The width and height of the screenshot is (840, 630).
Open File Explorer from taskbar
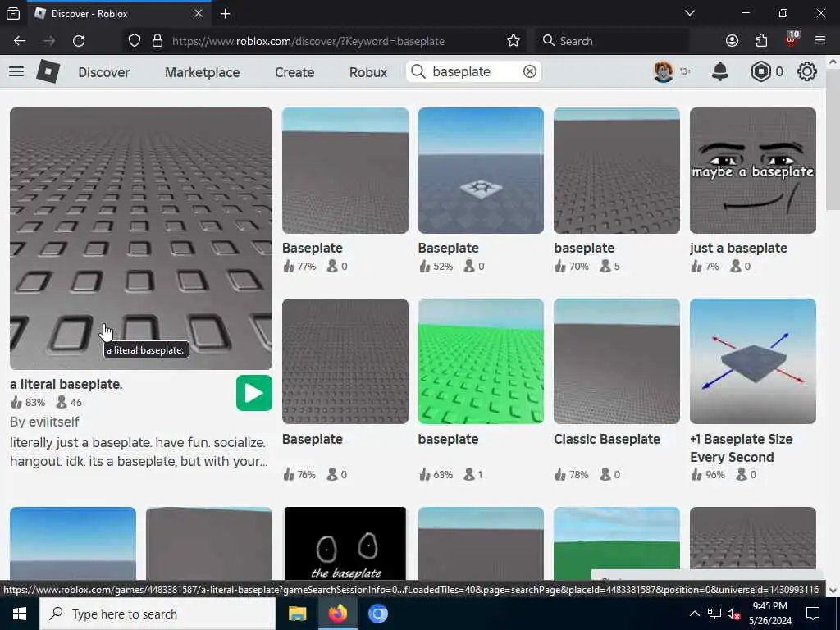point(297,614)
